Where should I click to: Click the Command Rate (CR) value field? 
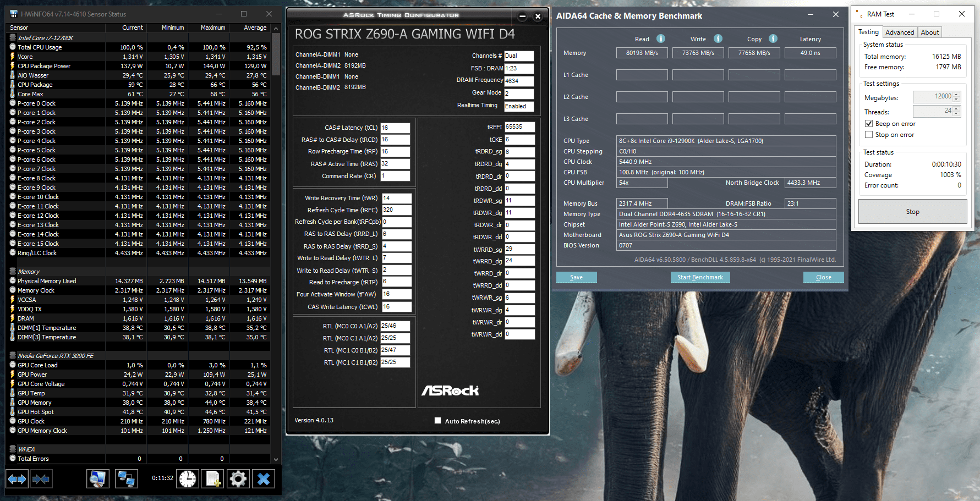[395, 176]
